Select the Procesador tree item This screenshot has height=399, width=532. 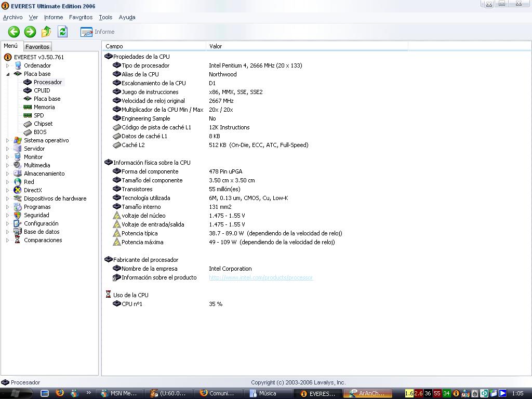coord(48,82)
